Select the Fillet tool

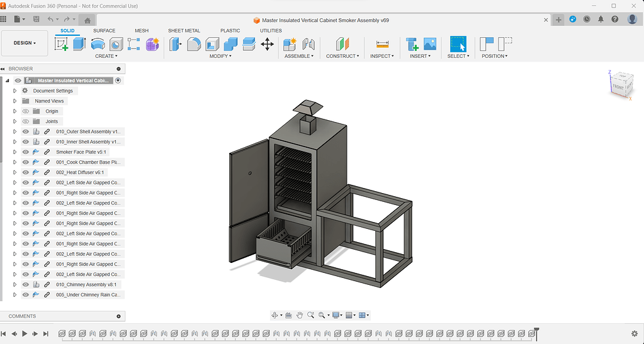click(x=194, y=44)
